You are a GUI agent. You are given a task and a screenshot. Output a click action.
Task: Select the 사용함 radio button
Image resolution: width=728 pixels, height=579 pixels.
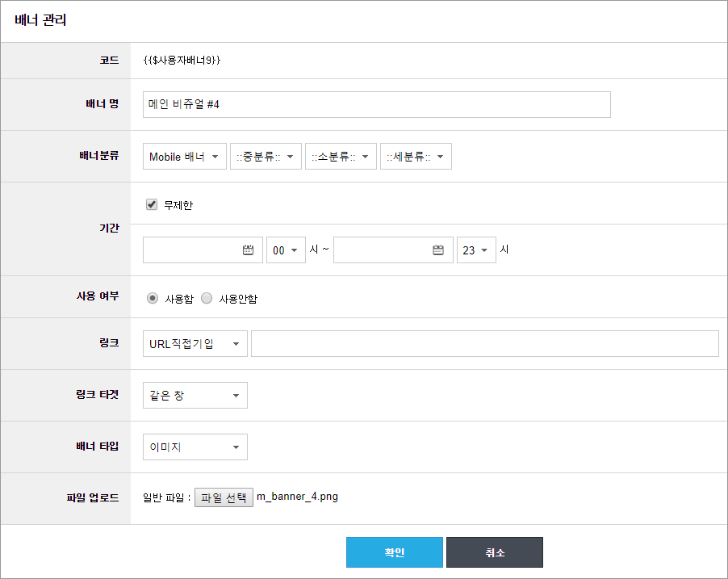coord(153,298)
